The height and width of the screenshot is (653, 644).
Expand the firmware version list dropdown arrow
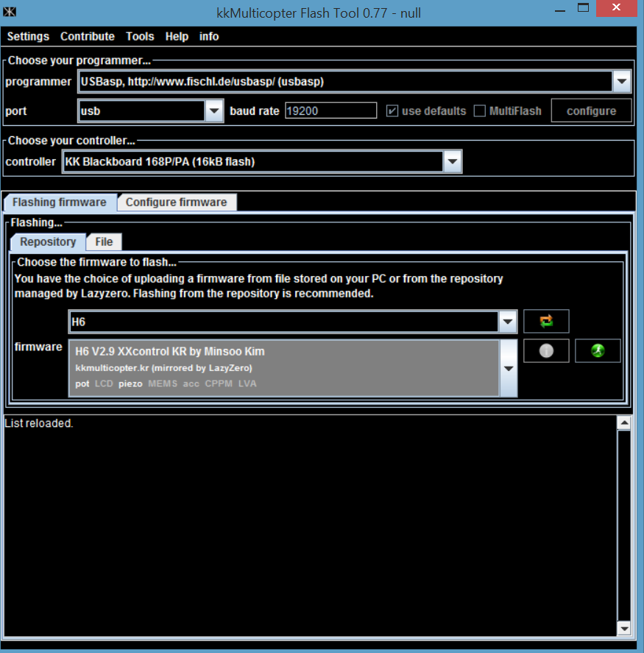509,368
